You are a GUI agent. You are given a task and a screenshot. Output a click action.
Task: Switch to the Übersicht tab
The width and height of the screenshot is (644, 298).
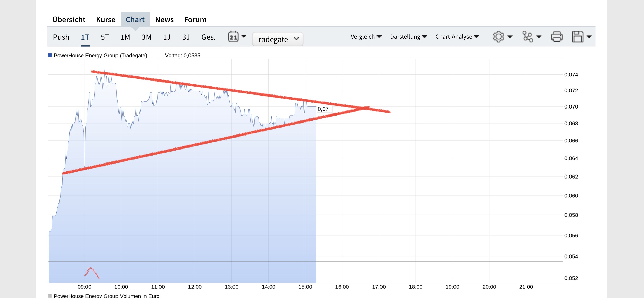click(69, 20)
